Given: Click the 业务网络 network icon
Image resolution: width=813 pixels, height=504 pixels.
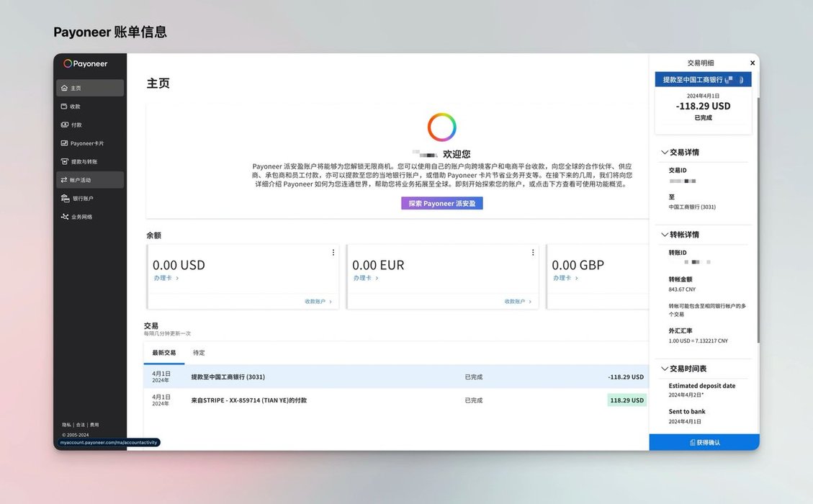Looking at the screenshot, I should (64, 217).
